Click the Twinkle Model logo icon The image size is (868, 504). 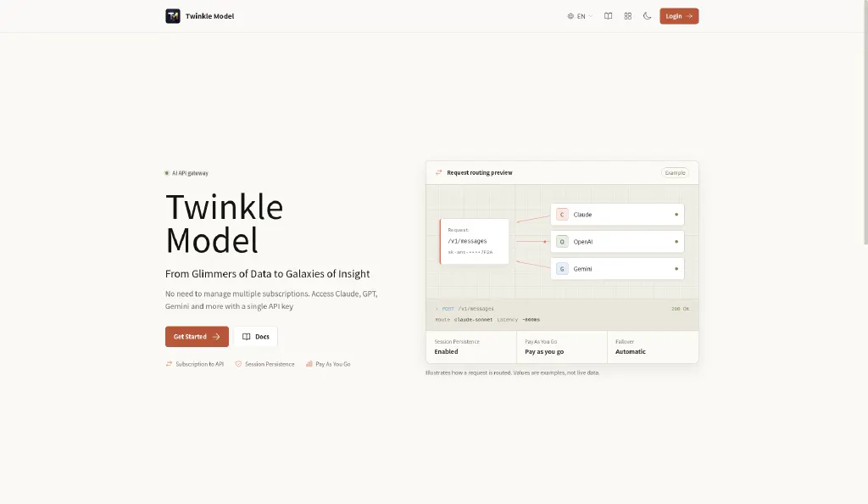pyautogui.click(x=173, y=16)
